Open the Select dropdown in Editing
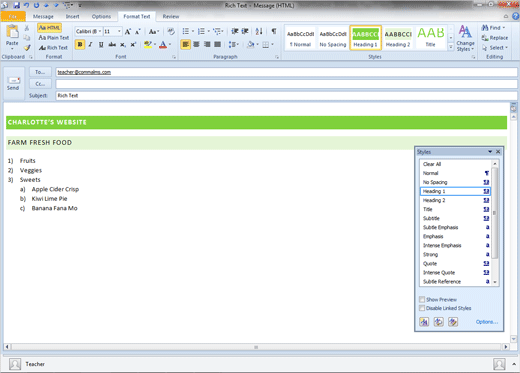 point(495,48)
